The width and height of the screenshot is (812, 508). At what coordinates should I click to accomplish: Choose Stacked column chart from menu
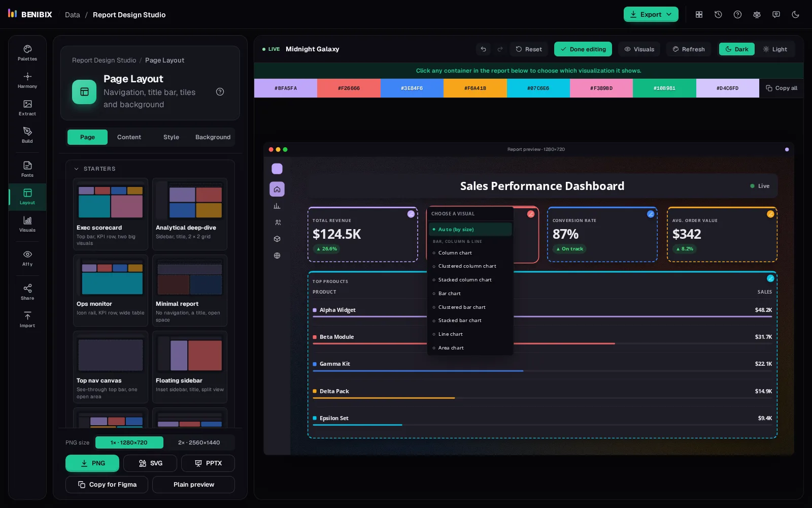click(x=470, y=280)
